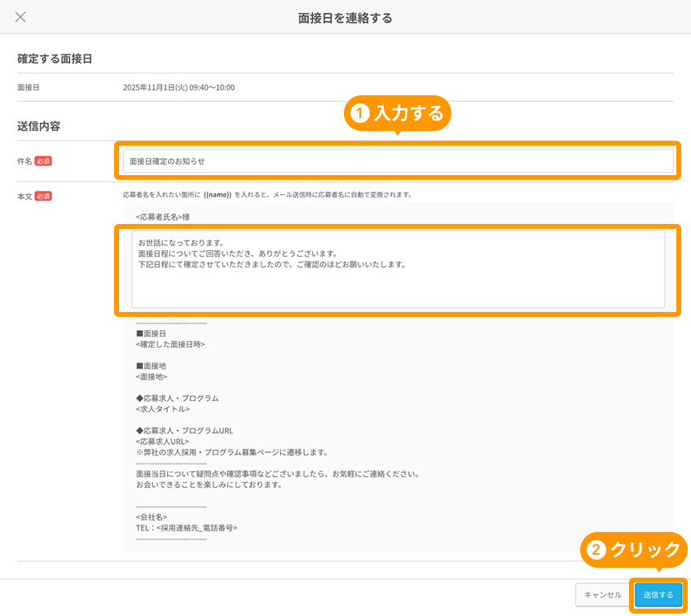The height and width of the screenshot is (616, 691).
Task: Select the interview date text 2025年11月1日(火) 09:40〜10:00
Action: (x=178, y=88)
